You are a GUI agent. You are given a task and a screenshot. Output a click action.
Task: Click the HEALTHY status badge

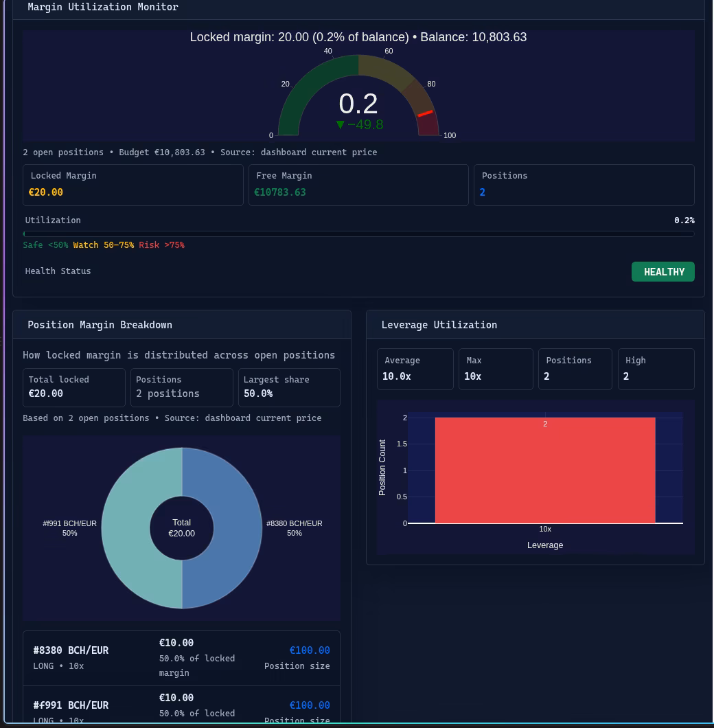tap(663, 271)
